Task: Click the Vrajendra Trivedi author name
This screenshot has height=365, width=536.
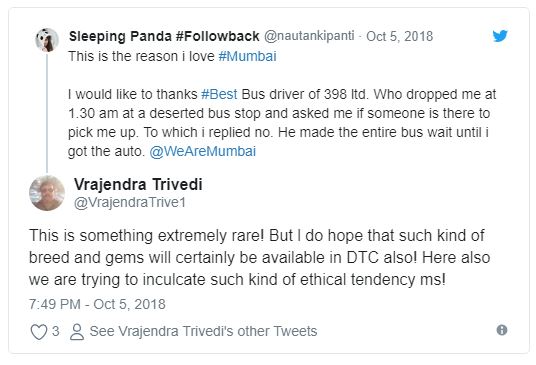Action: [x=138, y=184]
